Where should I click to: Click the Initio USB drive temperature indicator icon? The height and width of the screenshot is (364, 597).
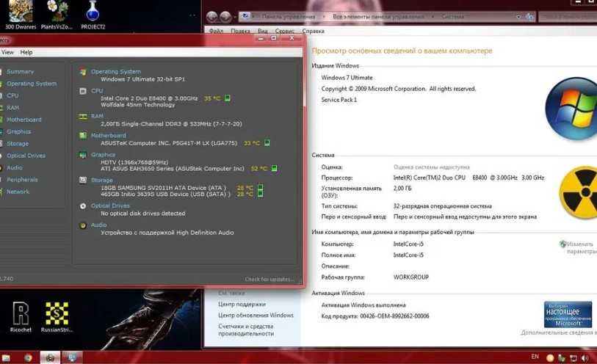click(261, 194)
